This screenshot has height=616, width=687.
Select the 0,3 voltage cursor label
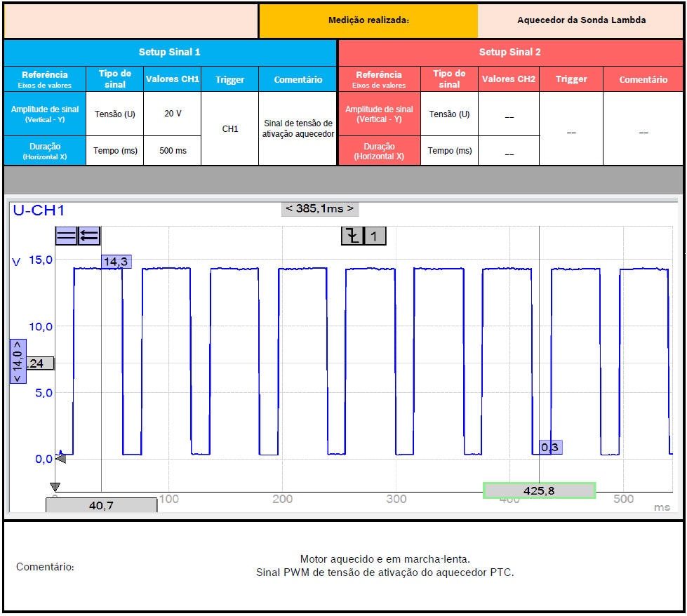tap(551, 447)
